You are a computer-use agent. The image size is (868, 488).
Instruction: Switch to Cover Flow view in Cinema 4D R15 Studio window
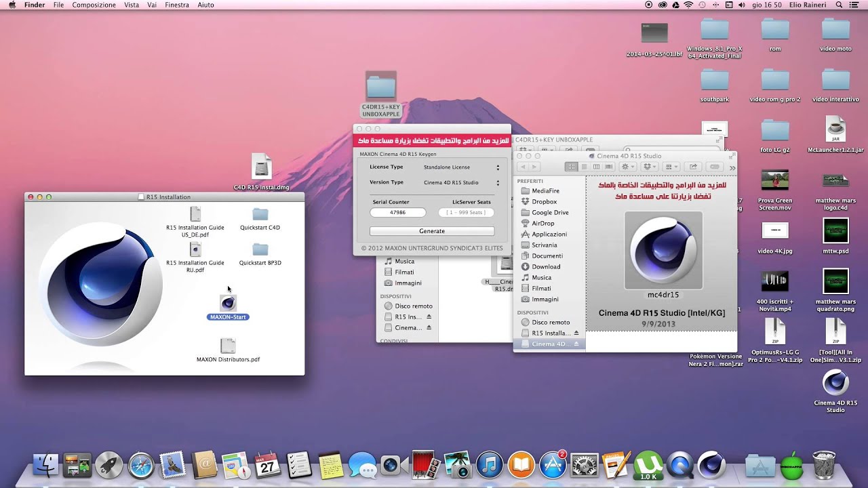[608, 167]
